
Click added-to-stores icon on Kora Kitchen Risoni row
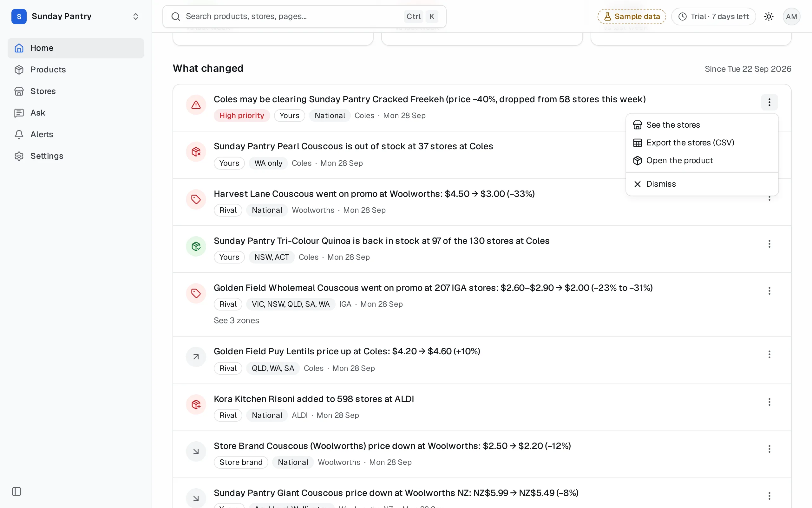(x=196, y=404)
